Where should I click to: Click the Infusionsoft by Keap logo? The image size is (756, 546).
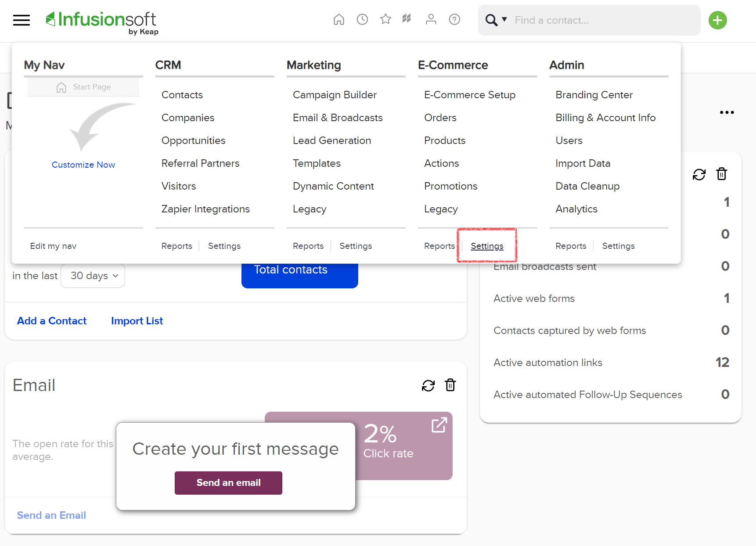pos(102,22)
